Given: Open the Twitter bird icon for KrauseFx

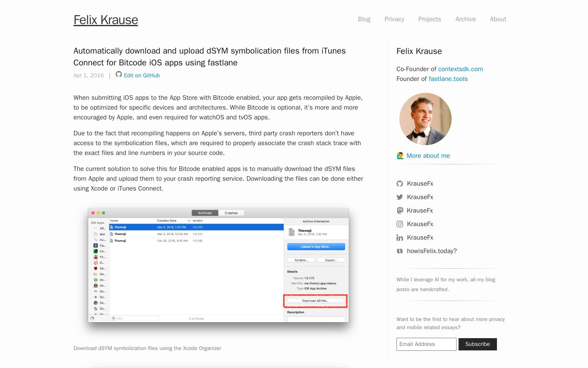Looking at the screenshot, I should 400,197.
